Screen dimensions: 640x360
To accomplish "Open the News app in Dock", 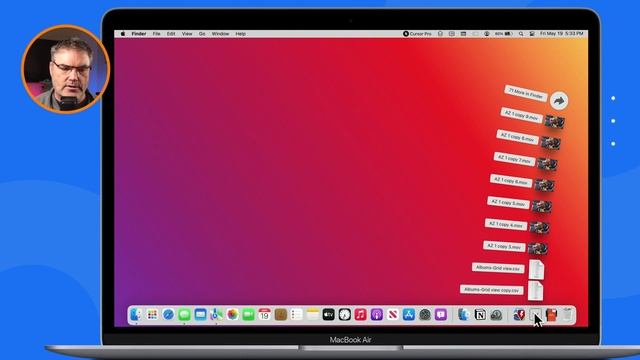I will pyautogui.click(x=393, y=315).
